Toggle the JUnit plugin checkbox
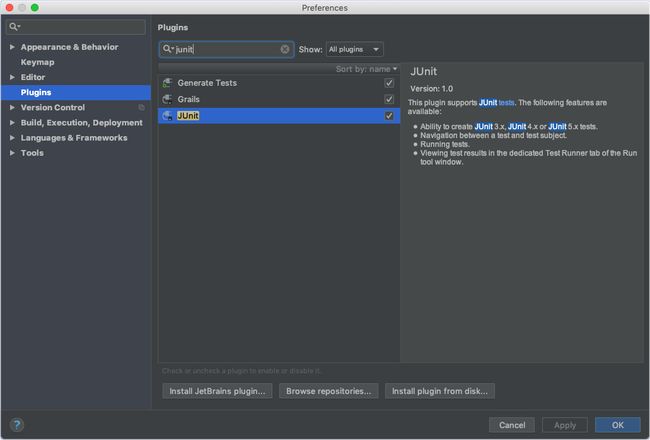The height and width of the screenshot is (440, 650). (389, 116)
